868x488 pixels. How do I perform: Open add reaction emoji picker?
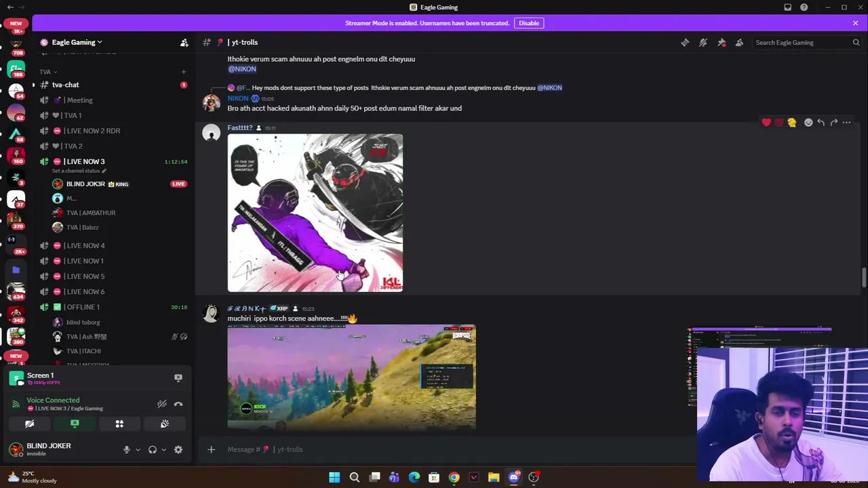pos(808,123)
